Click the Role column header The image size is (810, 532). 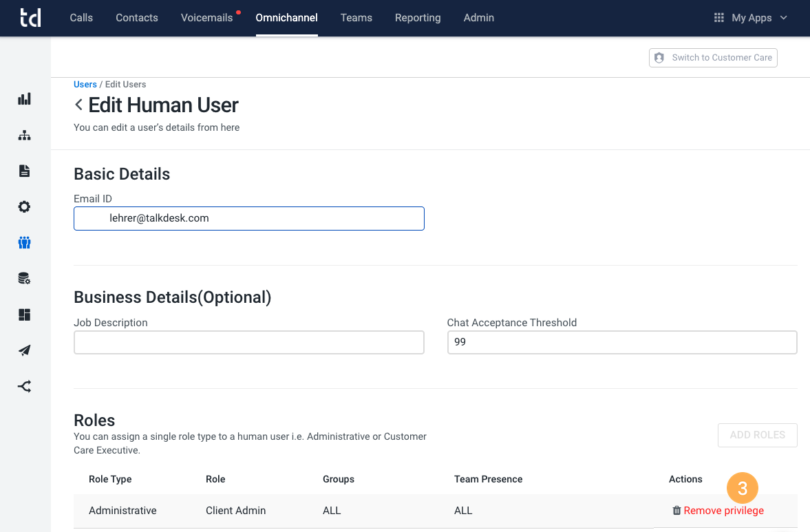point(215,479)
